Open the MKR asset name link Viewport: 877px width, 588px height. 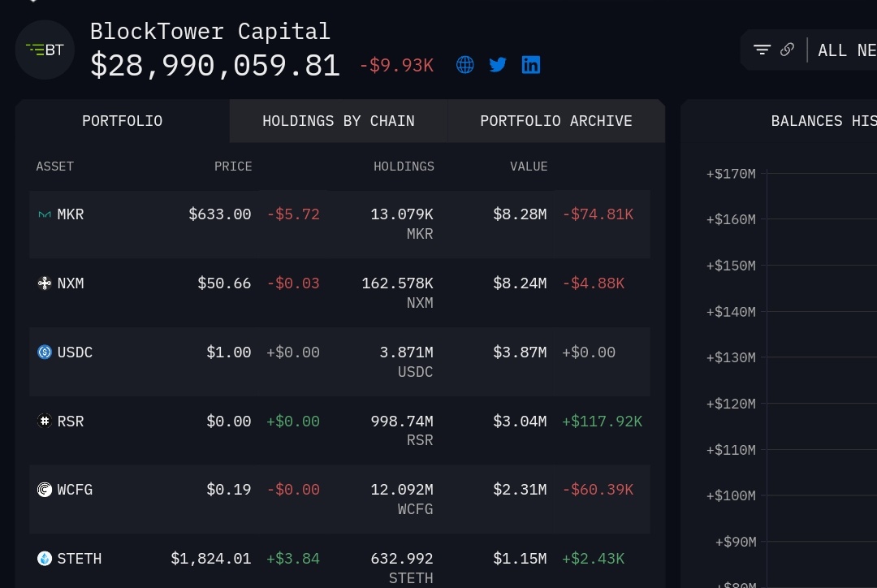(71, 214)
